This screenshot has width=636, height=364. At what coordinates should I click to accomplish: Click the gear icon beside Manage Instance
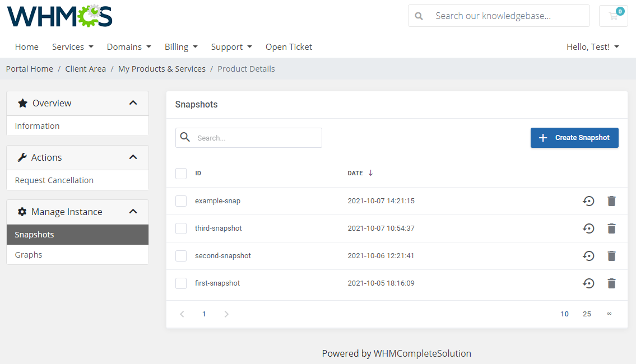point(21,212)
